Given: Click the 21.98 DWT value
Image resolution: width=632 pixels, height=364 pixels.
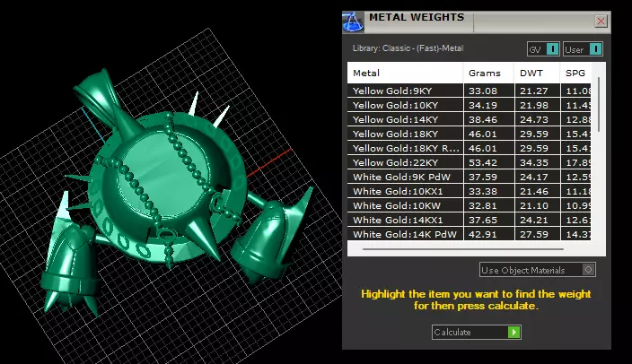Looking at the screenshot, I should [534, 106].
